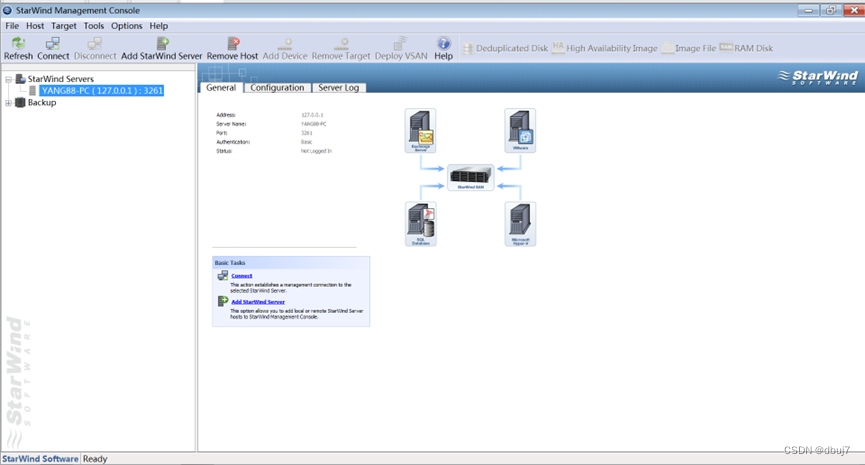Switch to the Server Log tab
The image size is (865, 465).
339,88
